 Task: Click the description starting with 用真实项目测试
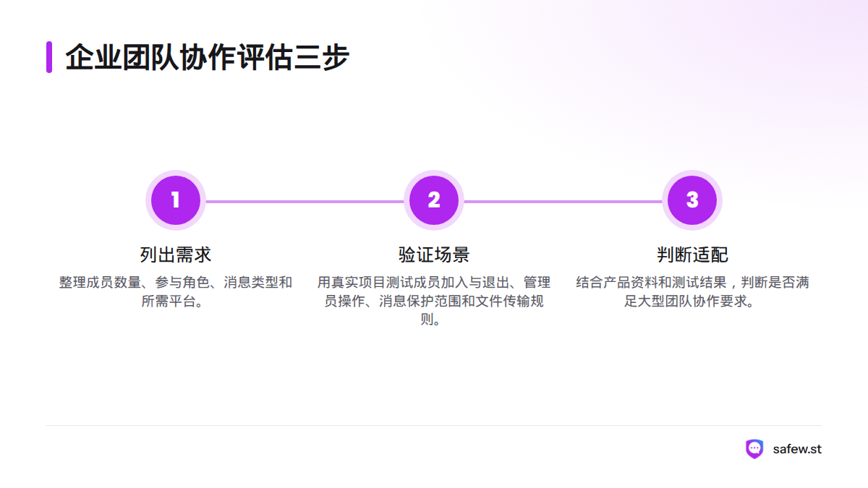[x=434, y=301]
